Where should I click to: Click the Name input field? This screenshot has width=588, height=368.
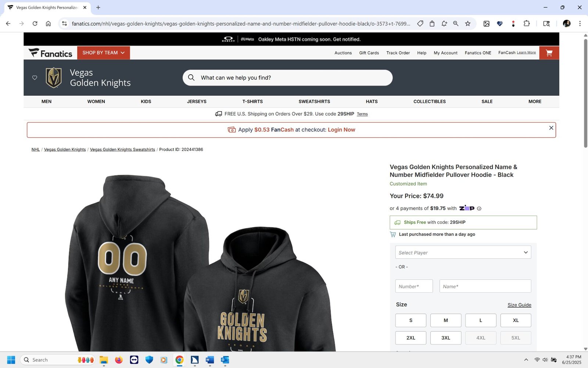tap(485, 286)
